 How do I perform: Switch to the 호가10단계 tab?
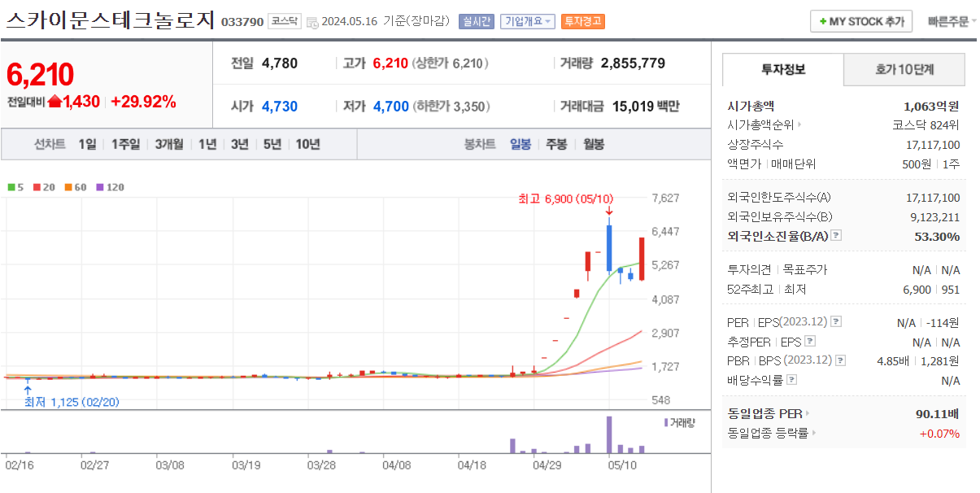click(904, 70)
